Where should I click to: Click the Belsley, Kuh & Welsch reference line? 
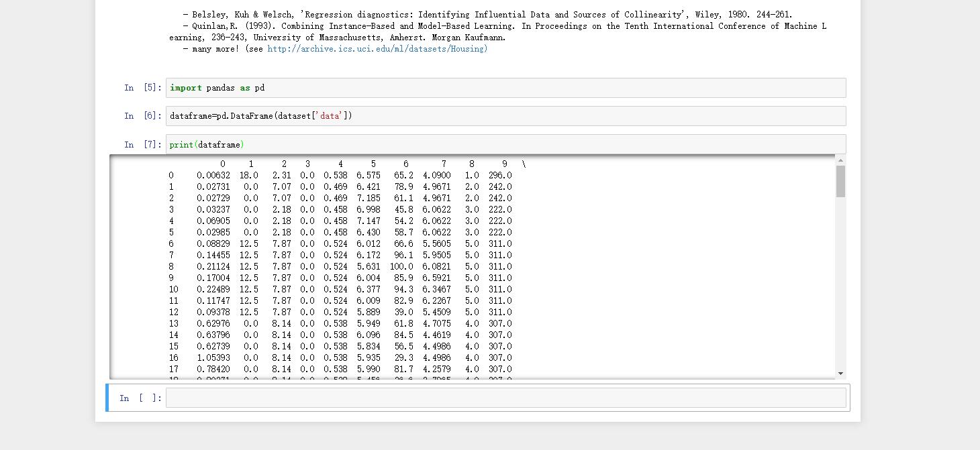pos(487,15)
